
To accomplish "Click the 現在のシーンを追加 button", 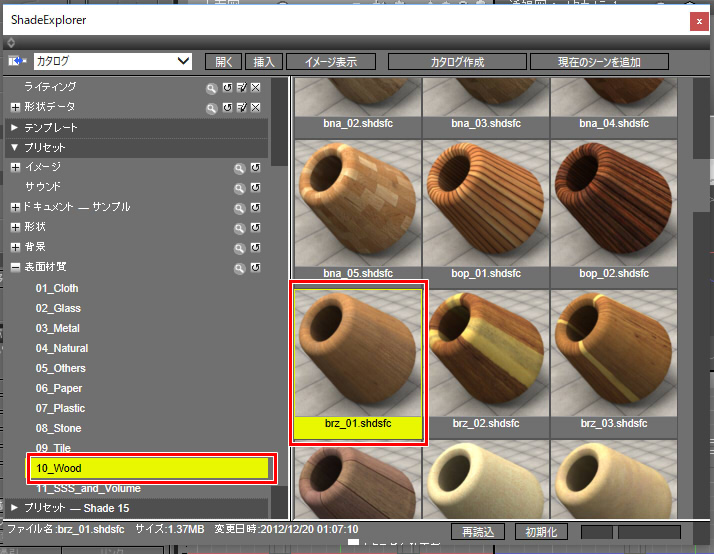I will coord(599,62).
